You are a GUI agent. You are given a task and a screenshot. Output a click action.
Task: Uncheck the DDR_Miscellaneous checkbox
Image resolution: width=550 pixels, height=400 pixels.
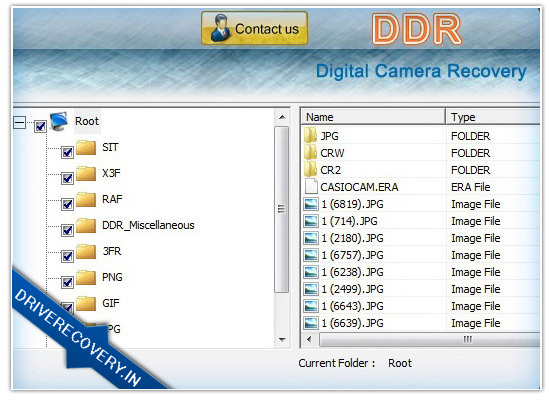[67, 230]
